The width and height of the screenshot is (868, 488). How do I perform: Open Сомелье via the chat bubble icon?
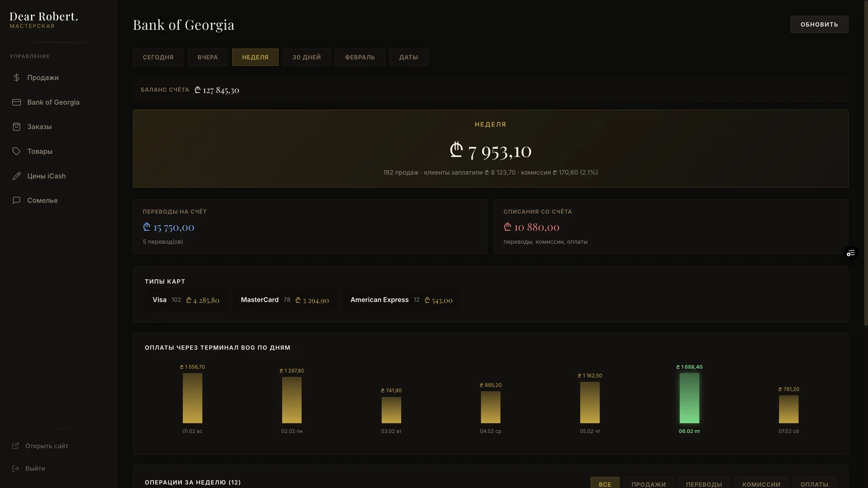pos(16,200)
